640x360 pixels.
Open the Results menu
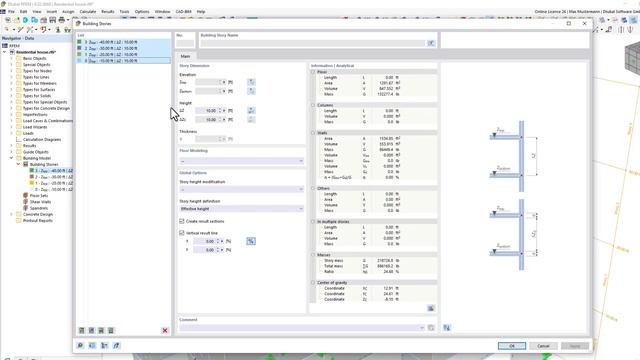[x=108, y=11]
